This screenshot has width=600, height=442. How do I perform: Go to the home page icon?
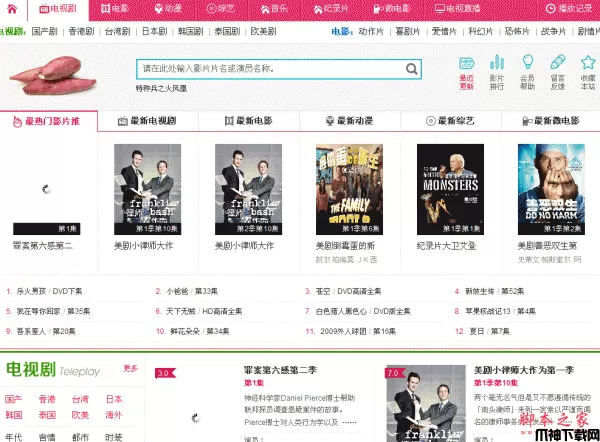click(x=12, y=8)
